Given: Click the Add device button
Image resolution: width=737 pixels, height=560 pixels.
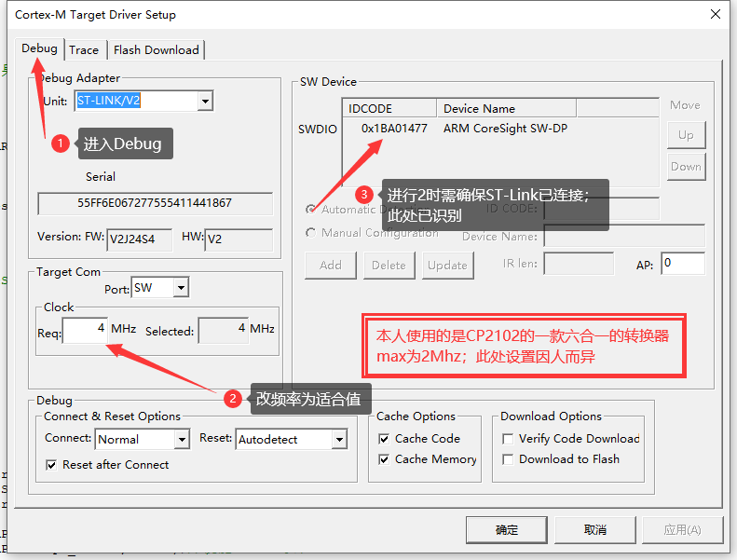Looking at the screenshot, I should pyautogui.click(x=331, y=266).
